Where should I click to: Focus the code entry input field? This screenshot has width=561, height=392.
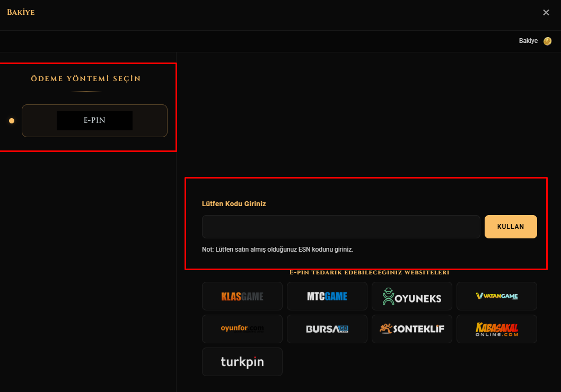click(x=341, y=227)
